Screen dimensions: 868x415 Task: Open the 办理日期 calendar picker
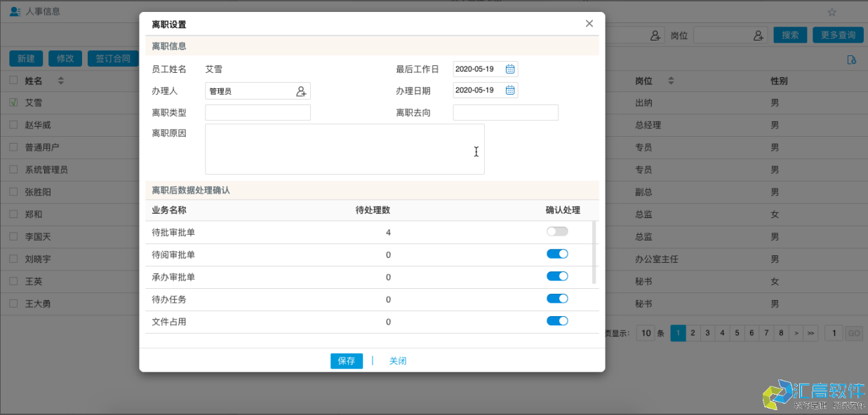click(x=510, y=90)
